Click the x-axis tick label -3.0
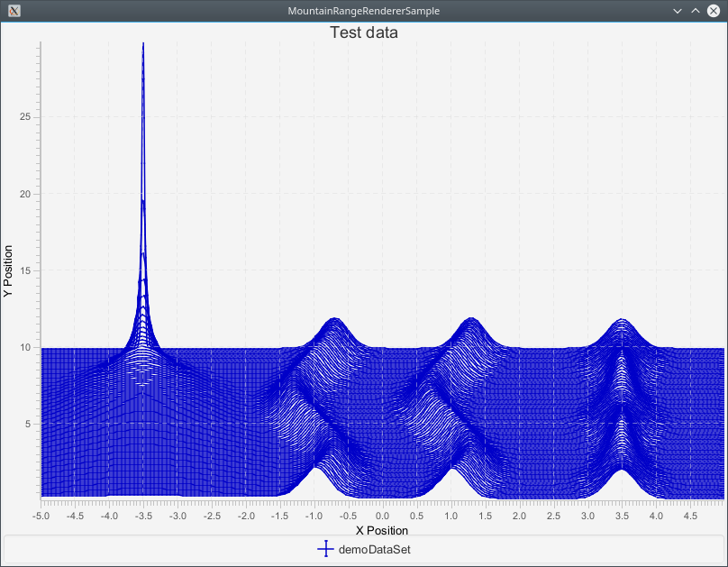 click(177, 516)
